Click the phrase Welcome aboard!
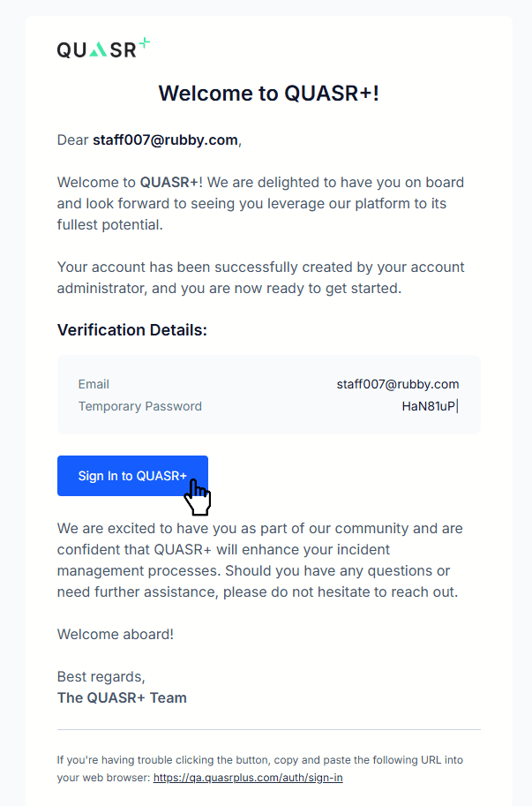Screen dimensions: 532x806 [x=115, y=634]
